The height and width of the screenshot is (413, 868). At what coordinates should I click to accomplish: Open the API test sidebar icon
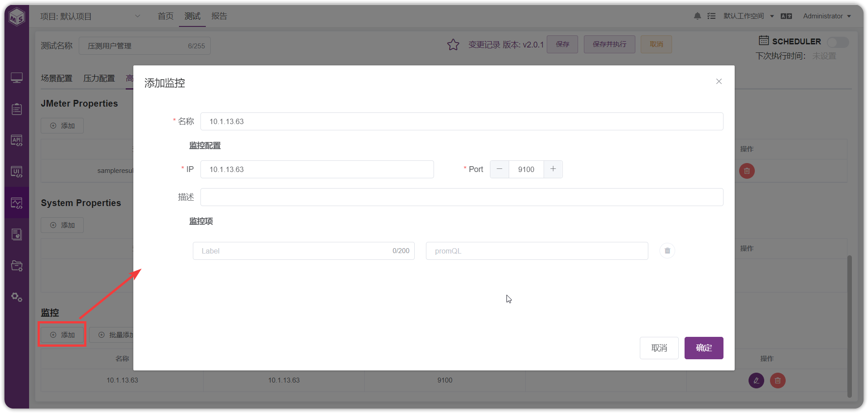pyautogui.click(x=17, y=140)
